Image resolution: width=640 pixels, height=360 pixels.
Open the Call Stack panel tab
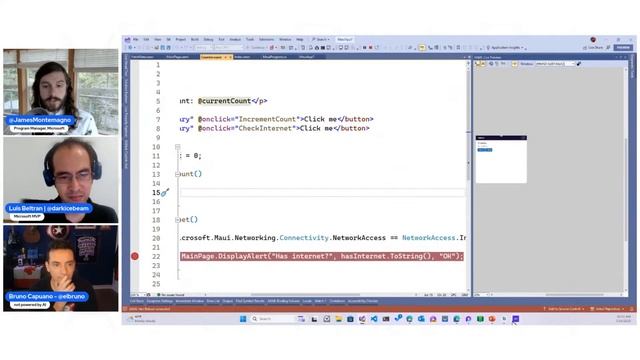click(137, 301)
